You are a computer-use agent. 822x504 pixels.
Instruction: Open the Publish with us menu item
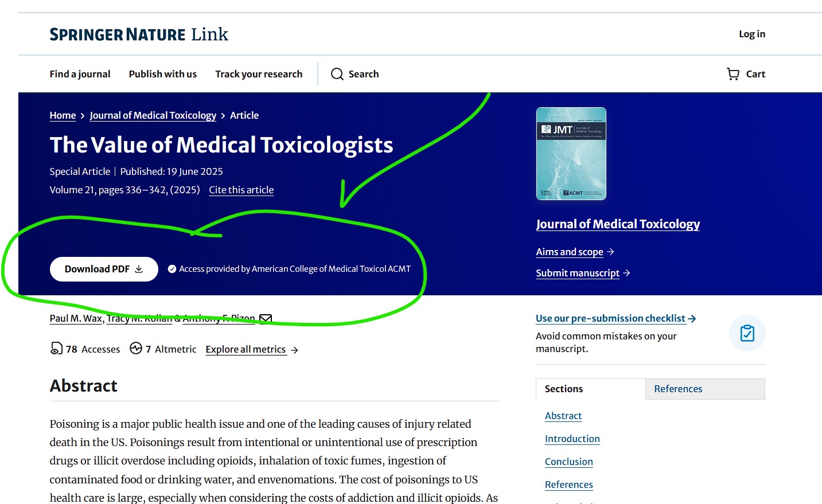click(x=162, y=73)
